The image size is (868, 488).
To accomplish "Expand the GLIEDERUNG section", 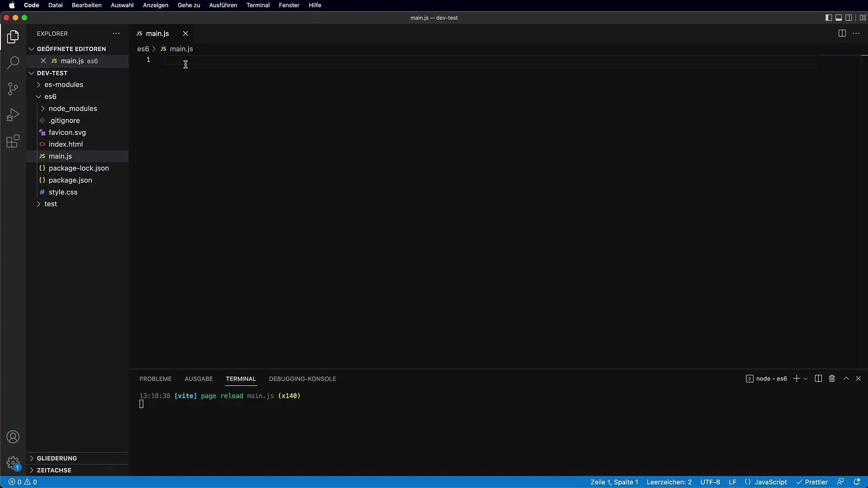I will click(77, 458).
